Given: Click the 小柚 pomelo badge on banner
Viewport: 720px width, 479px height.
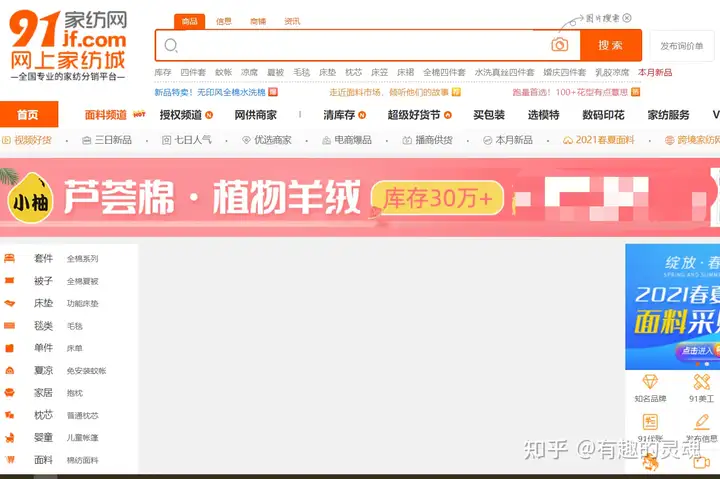Looking at the screenshot, I should point(31,197).
